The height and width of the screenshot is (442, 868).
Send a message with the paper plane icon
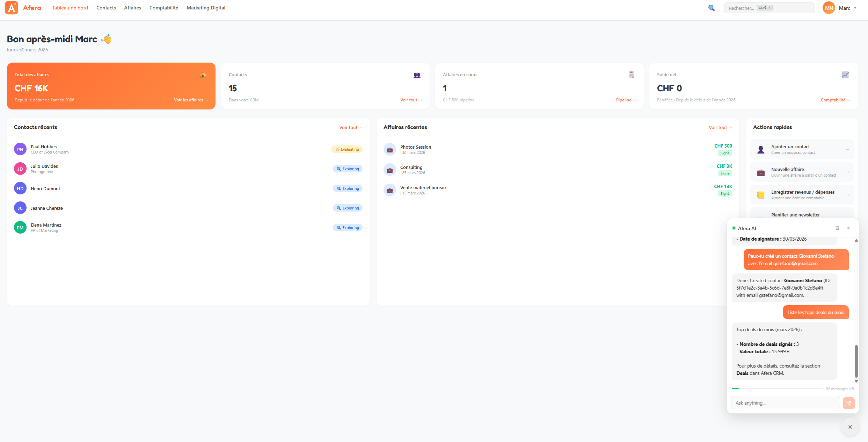coord(849,403)
